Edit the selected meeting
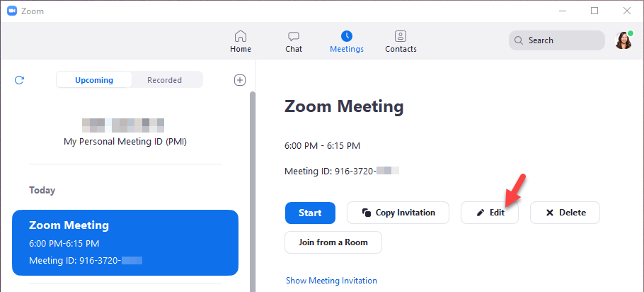 point(490,213)
